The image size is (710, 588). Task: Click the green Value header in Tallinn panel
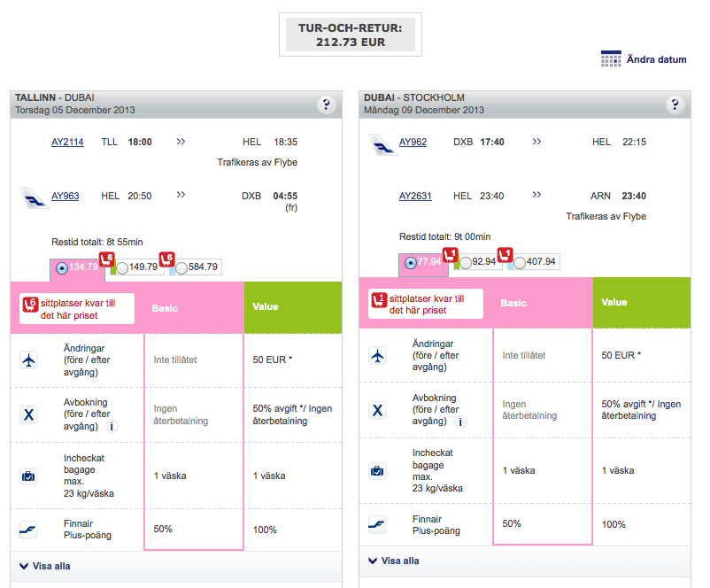pos(266,307)
